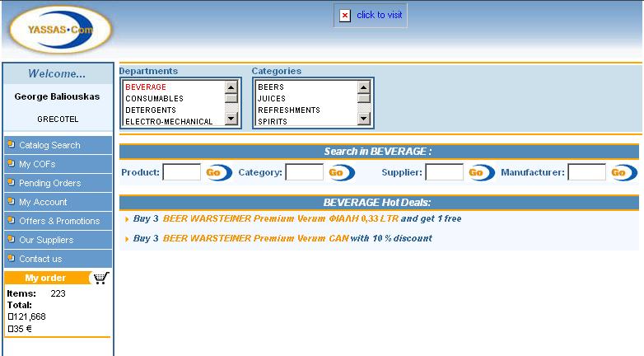644x356 pixels.
Task: Click the YASSAS.Com logo
Action: pos(60,30)
